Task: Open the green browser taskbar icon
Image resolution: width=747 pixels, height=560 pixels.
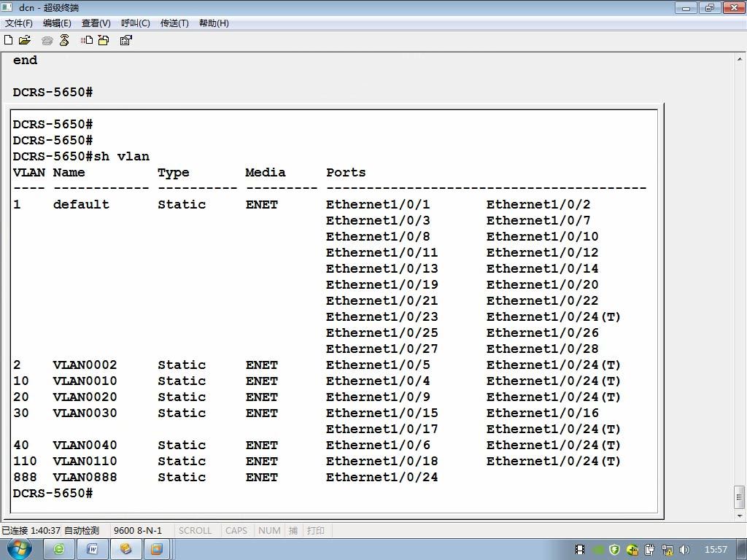Action: [x=59, y=550]
